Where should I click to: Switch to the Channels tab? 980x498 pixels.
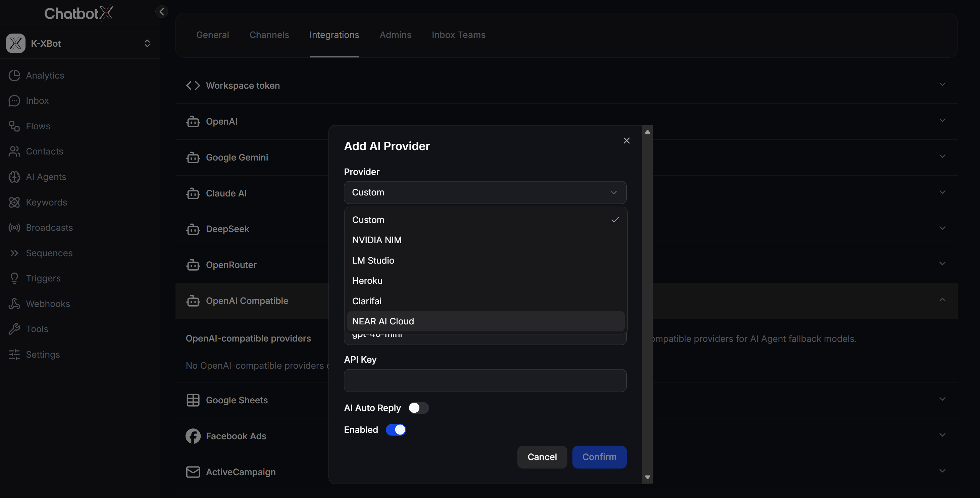coord(269,35)
